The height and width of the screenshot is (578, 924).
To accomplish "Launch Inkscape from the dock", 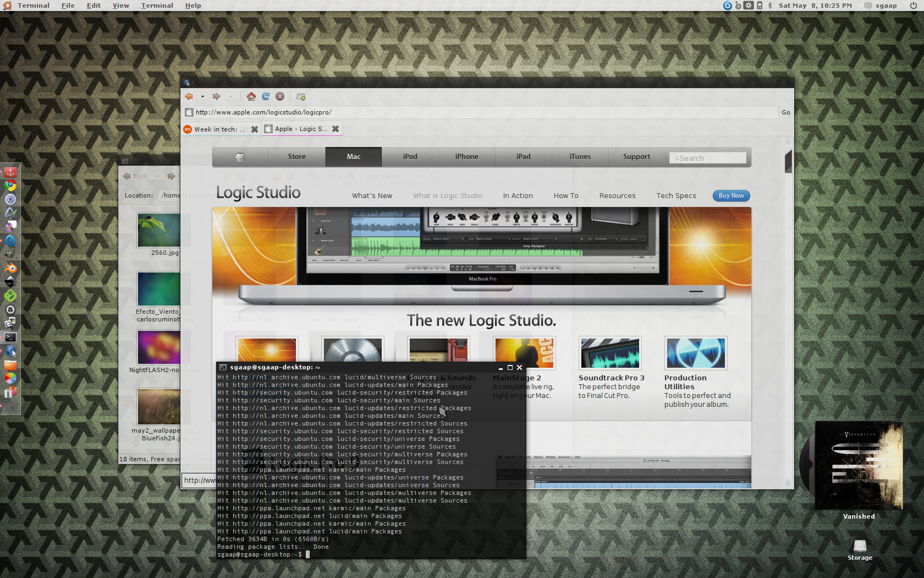I will [x=10, y=282].
